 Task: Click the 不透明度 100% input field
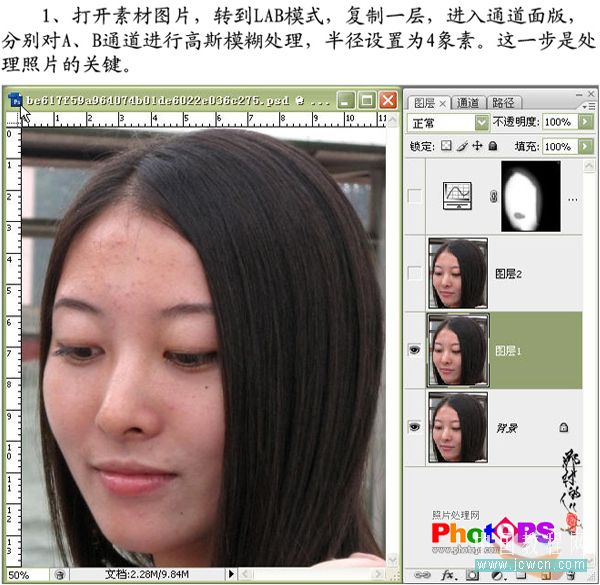tap(560, 122)
